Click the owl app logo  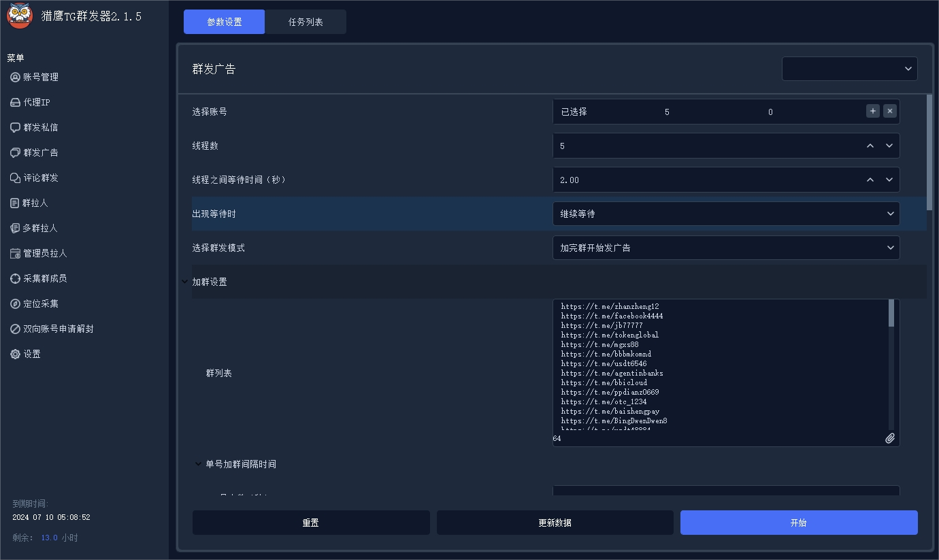click(x=20, y=16)
